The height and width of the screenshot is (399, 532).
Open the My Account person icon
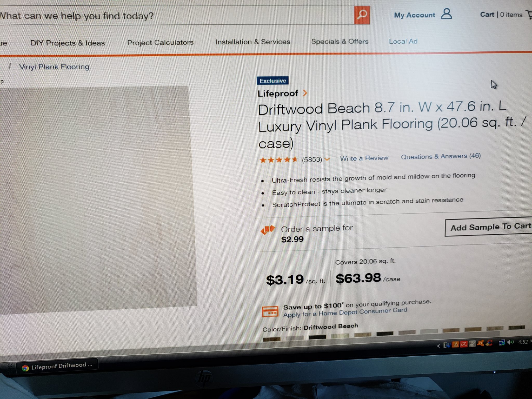[446, 14]
